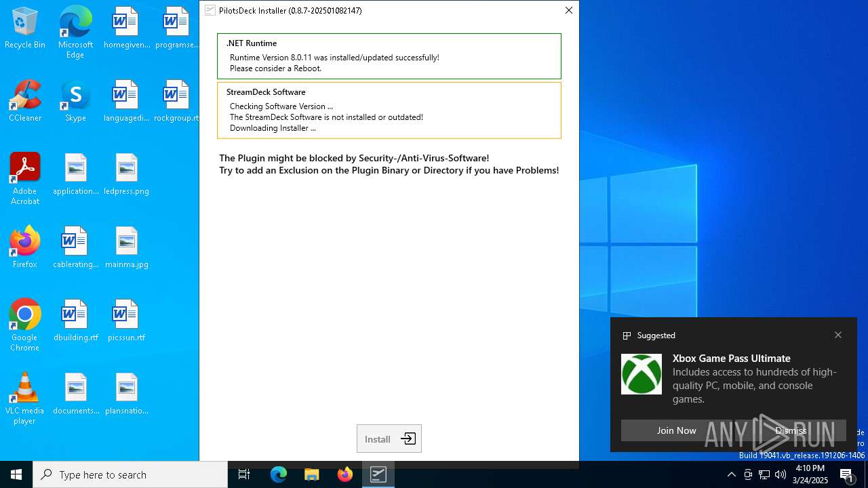
Task: Close the Suggested notification with X
Action: coord(838,335)
